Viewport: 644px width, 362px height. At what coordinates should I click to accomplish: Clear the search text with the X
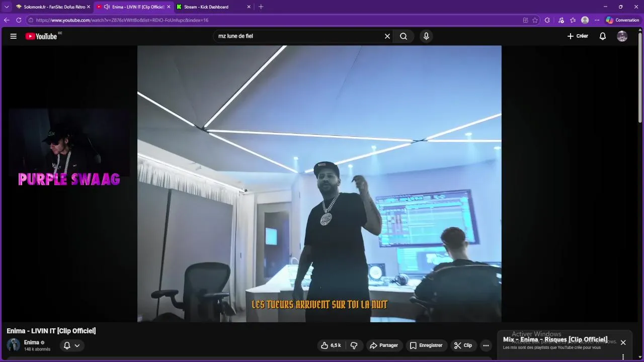pos(387,36)
